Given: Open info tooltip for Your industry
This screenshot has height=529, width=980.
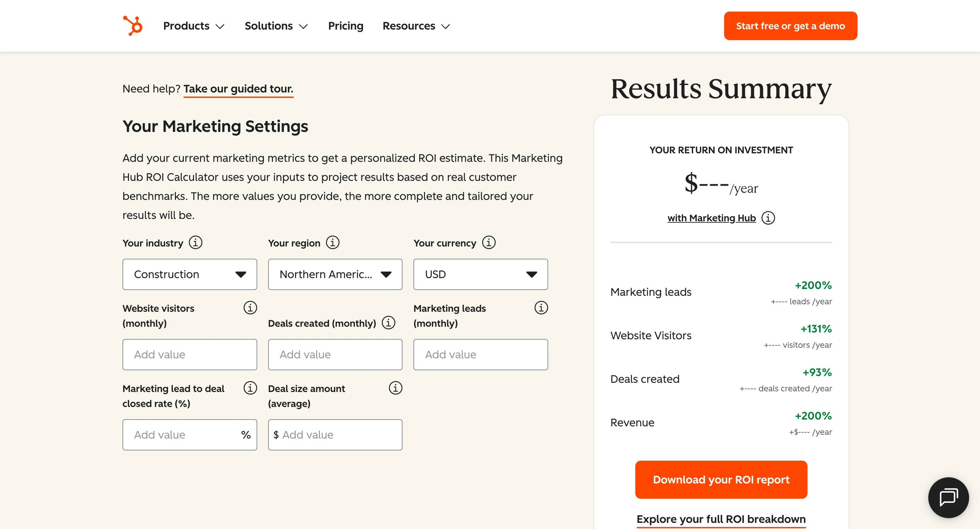Looking at the screenshot, I should [196, 242].
